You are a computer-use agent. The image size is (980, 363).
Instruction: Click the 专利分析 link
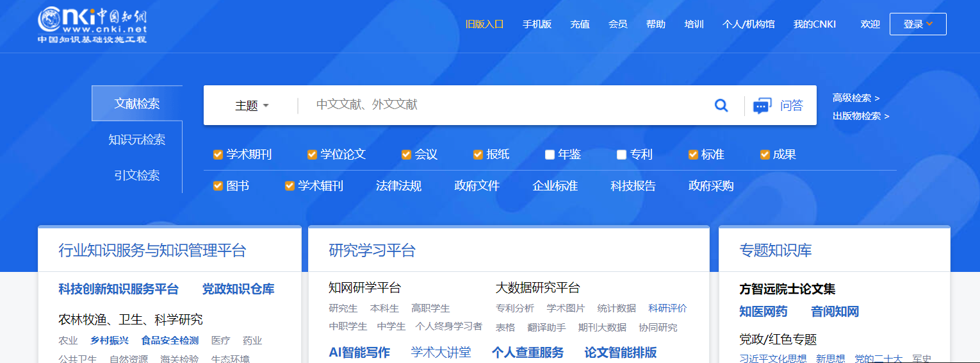(515, 308)
